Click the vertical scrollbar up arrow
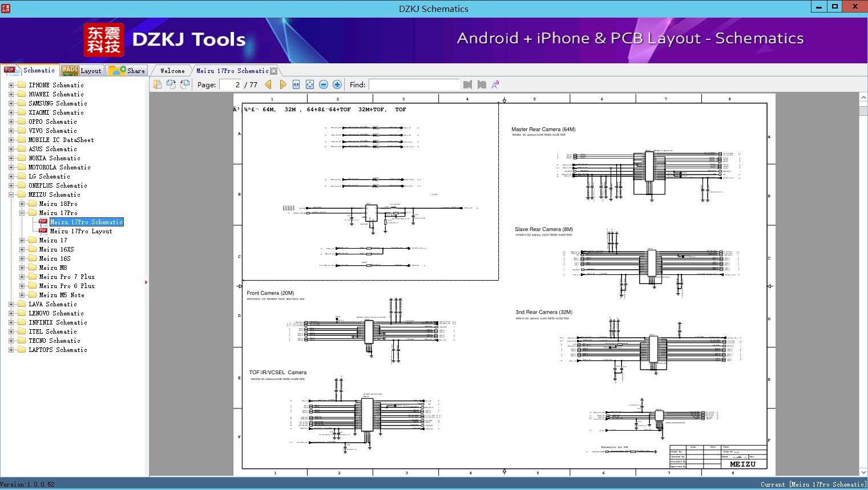The image size is (868, 490). coord(863,98)
